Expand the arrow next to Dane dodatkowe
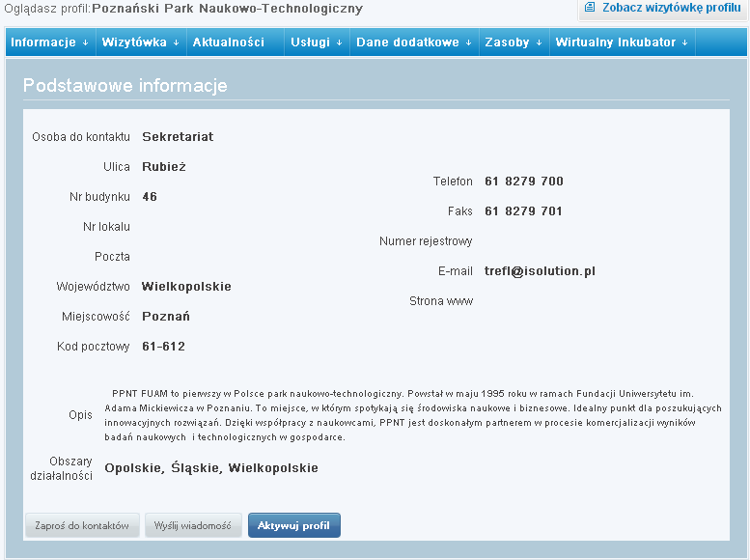This screenshot has width=750, height=560. point(468,42)
